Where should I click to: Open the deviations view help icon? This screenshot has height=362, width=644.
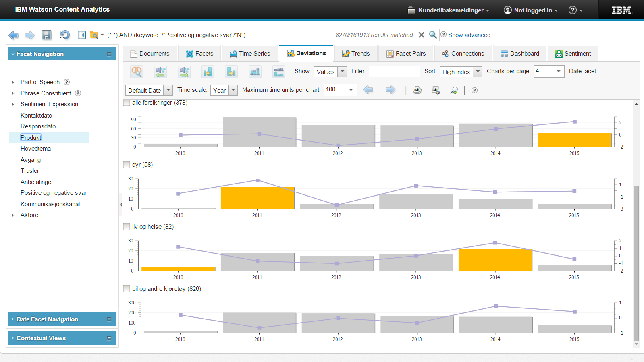point(475,90)
